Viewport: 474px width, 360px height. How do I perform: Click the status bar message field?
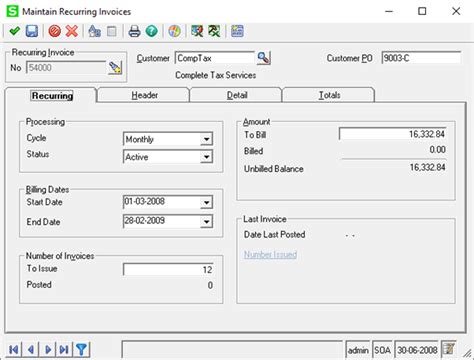point(232,349)
